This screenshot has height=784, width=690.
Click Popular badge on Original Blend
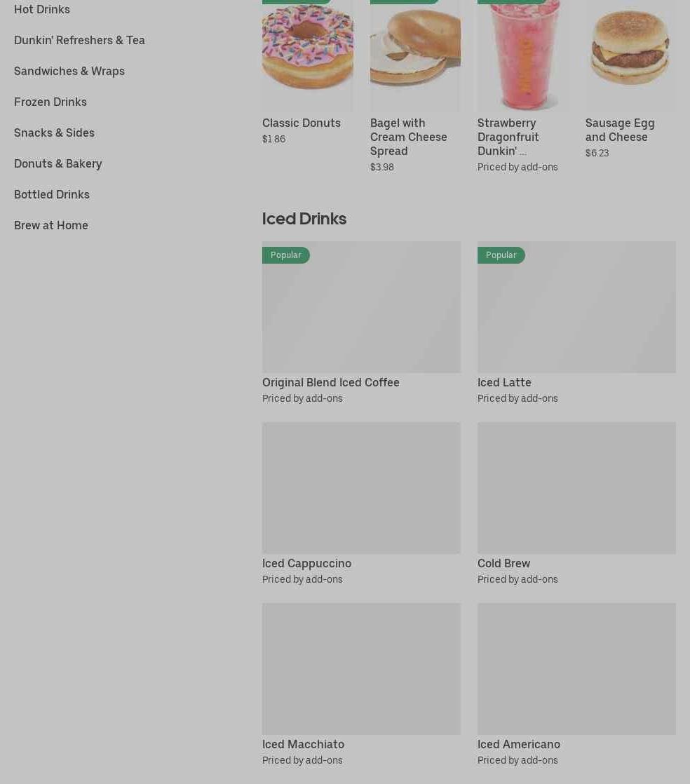[286, 255]
